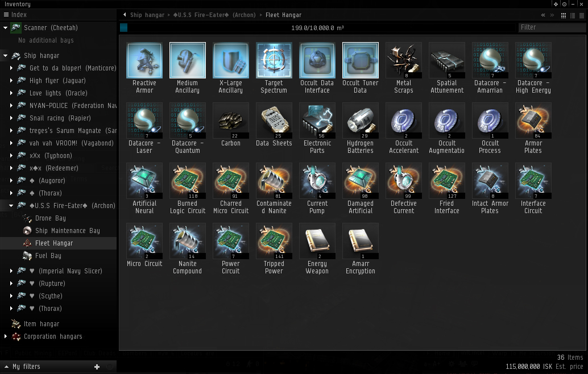
Task: Select the Intact Armor Plates item
Action: click(490, 181)
